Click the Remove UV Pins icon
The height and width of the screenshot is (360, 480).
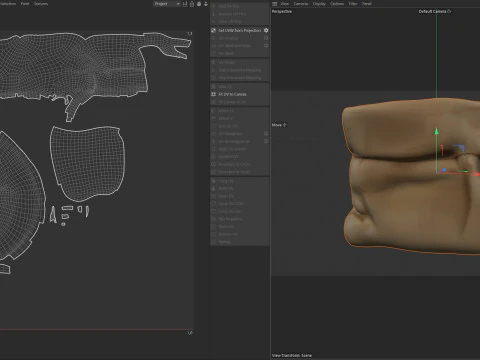tap(214, 14)
